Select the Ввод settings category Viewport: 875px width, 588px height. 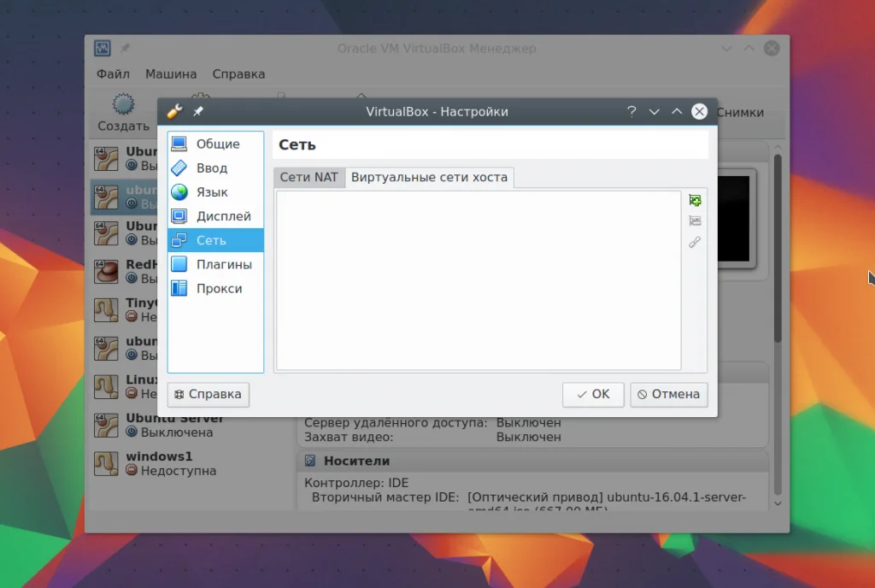215,168
